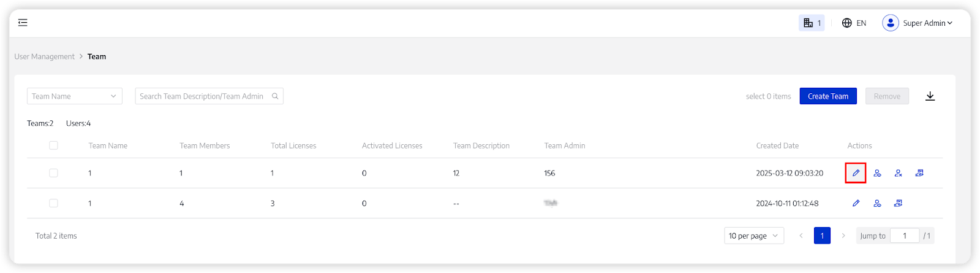Check the first team row checkbox
Viewport: 980px width, 273px height.
click(53, 173)
